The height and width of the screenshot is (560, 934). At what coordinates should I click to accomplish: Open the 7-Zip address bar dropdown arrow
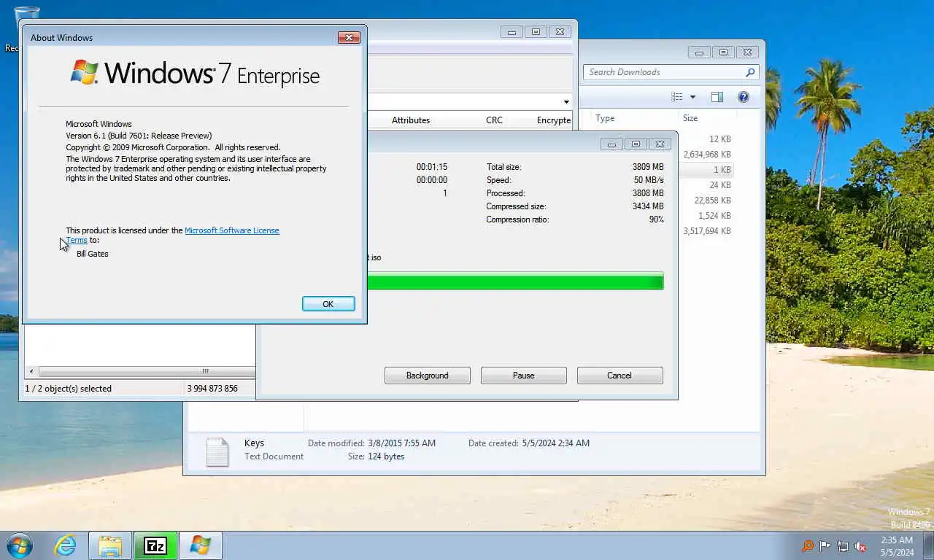coord(566,102)
